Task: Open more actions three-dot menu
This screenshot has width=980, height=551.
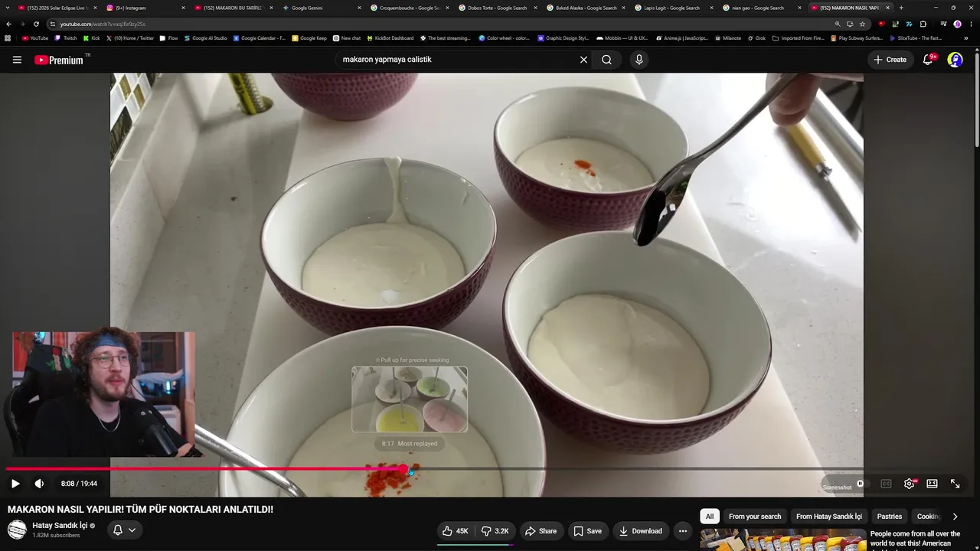Action: [x=683, y=531]
